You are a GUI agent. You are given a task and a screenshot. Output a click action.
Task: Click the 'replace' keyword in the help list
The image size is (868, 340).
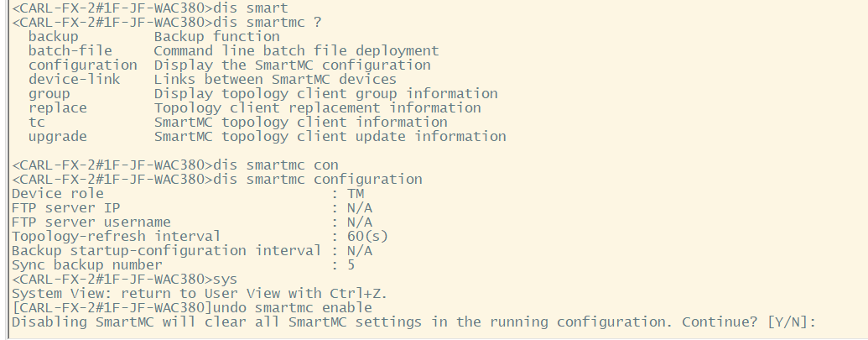[x=57, y=107]
